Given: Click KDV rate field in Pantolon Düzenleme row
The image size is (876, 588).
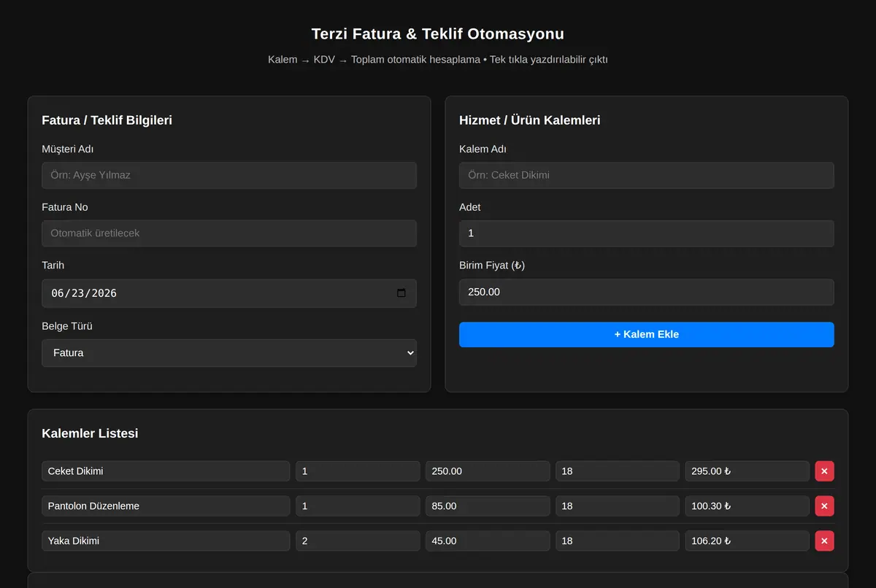Looking at the screenshot, I should point(618,506).
